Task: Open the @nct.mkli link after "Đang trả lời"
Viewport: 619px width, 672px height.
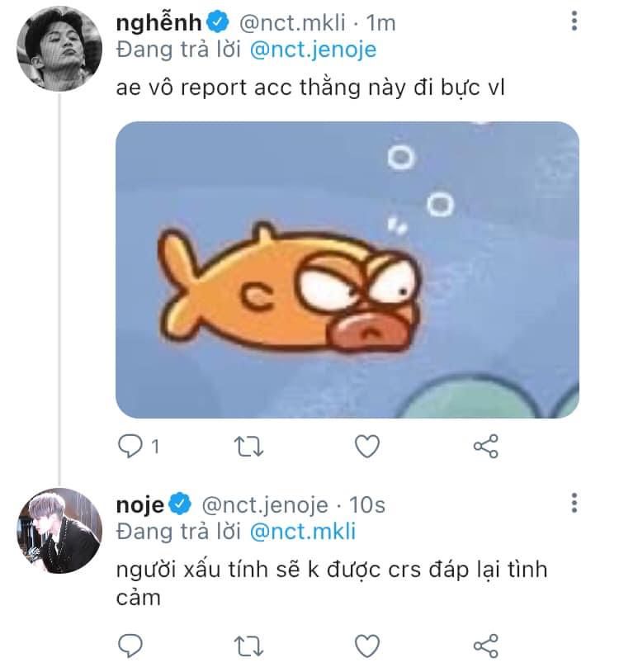Action: pos(301,531)
